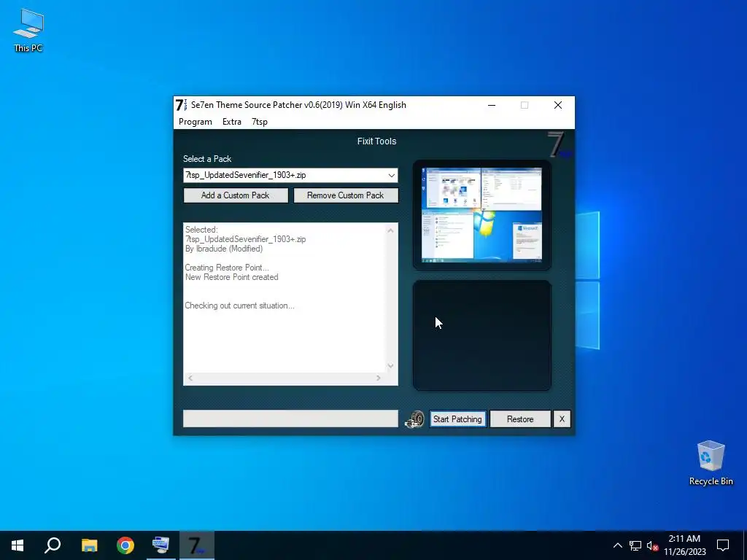Image resolution: width=747 pixels, height=560 pixels.
Task: Select the This PC desktop icon
Action: click(x=28, y=31)
